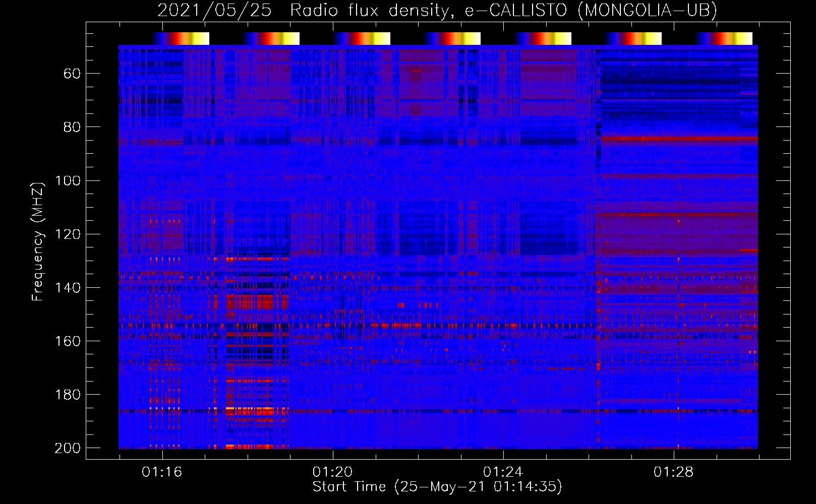The height and width of the screenshot is (504, 816).
Task: Click the 180 frequency tick label
Action: click(x=68, y=394)
